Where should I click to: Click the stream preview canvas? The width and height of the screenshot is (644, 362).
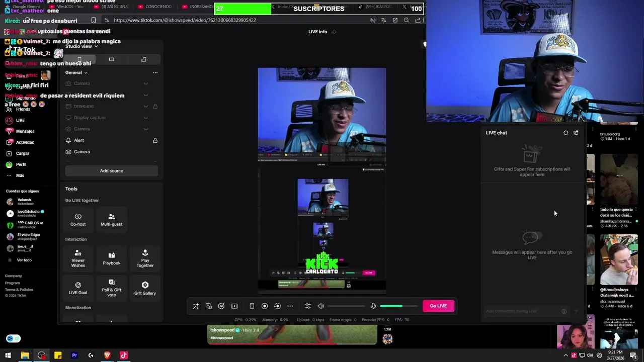pyautogui.click(x=322, y=180)
